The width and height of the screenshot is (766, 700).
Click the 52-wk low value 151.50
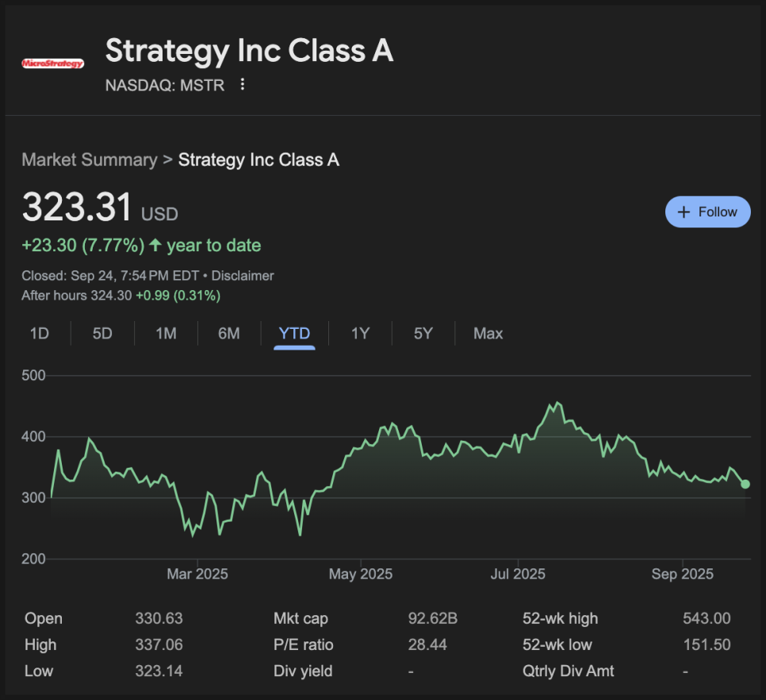pyautogui.click(x=707, y=645)
